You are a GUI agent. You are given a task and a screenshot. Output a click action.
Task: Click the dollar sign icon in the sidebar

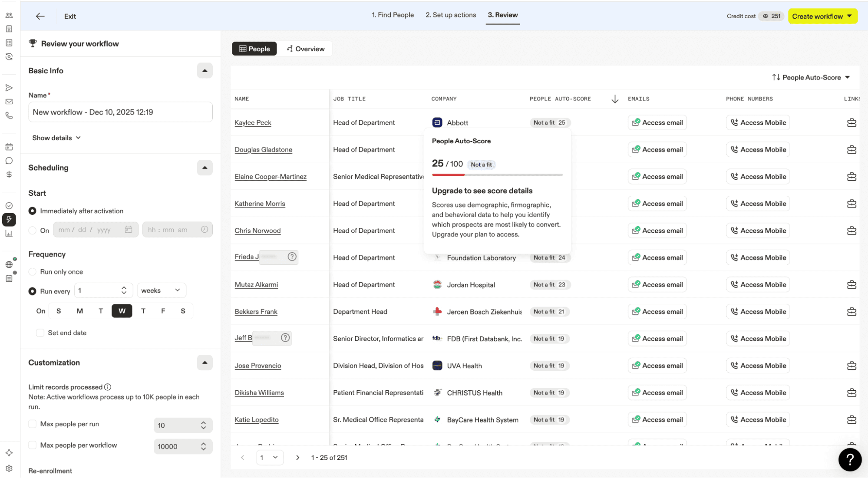click(9, 175)
